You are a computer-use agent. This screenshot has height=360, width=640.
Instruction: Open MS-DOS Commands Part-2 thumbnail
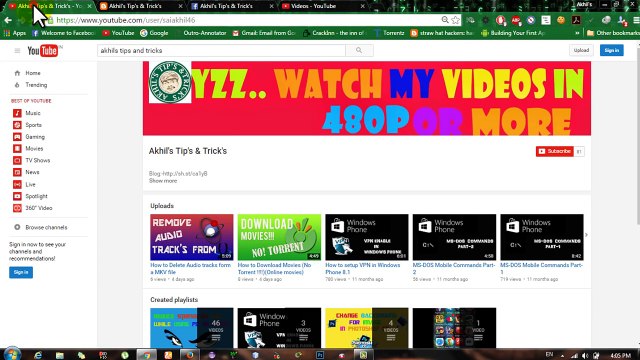(454, 237)
